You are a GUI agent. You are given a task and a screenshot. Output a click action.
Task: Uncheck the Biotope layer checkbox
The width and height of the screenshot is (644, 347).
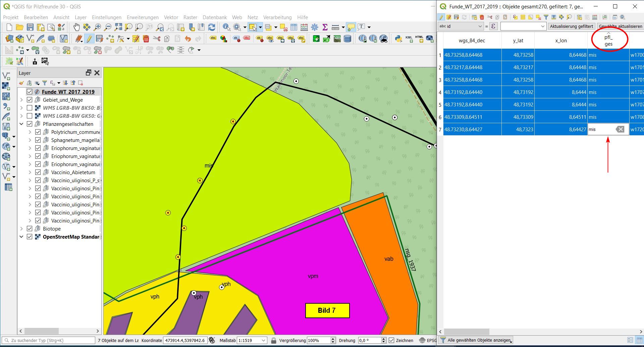click(30, 229)
